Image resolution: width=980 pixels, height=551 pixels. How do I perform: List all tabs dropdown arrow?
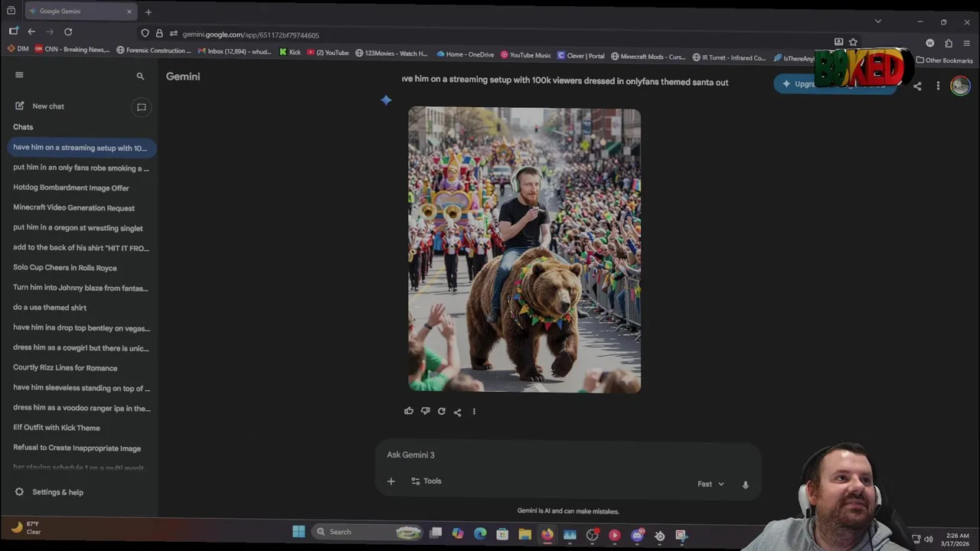coord(878,21)
